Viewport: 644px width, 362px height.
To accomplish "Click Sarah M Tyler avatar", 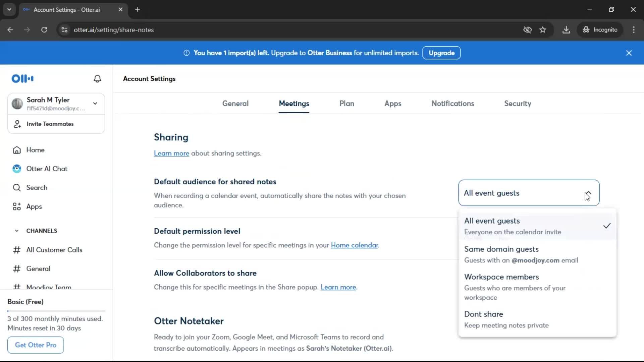I will pyautogui.click(x=17, y=104).
